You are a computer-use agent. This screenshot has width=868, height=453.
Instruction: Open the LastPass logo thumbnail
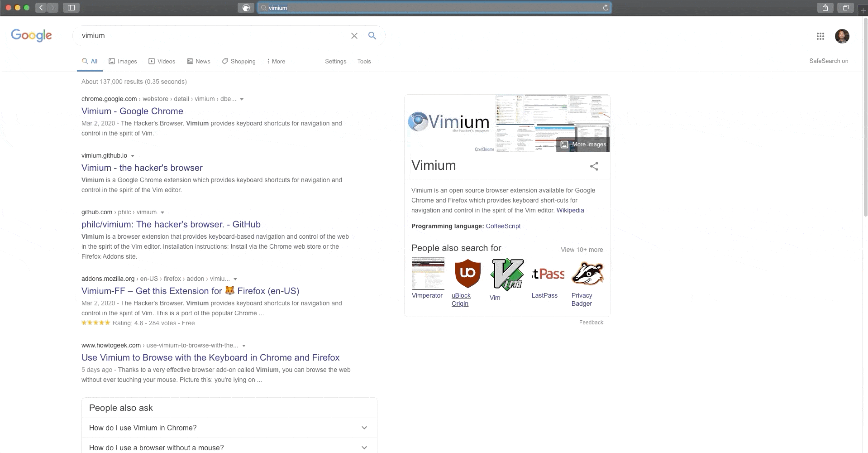coord(548,274)
